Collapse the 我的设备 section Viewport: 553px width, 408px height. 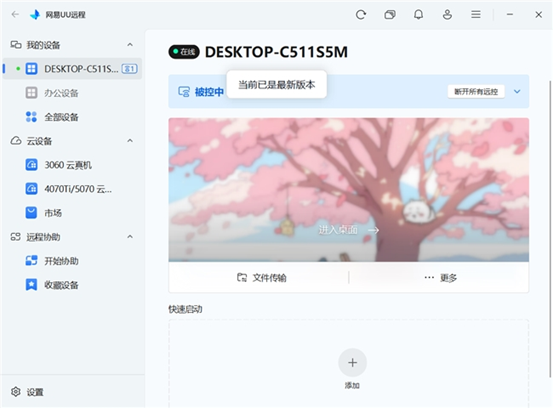pos(130,45)
